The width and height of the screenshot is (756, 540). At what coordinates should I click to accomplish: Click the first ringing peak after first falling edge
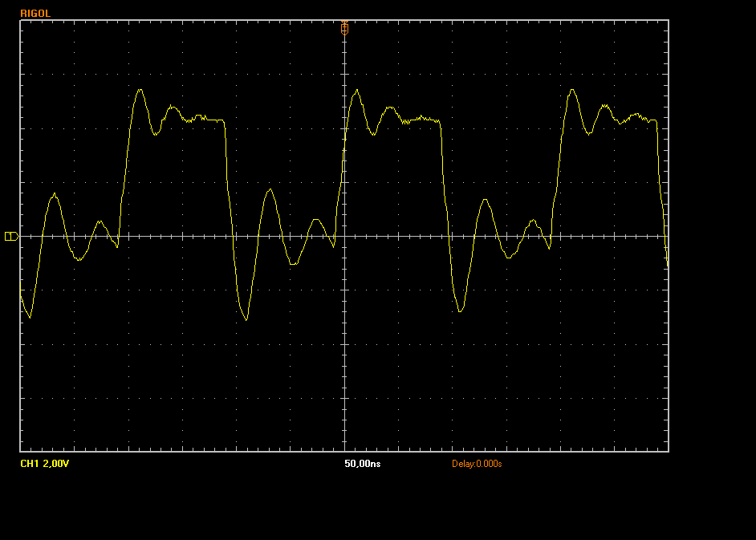[270, 190]
